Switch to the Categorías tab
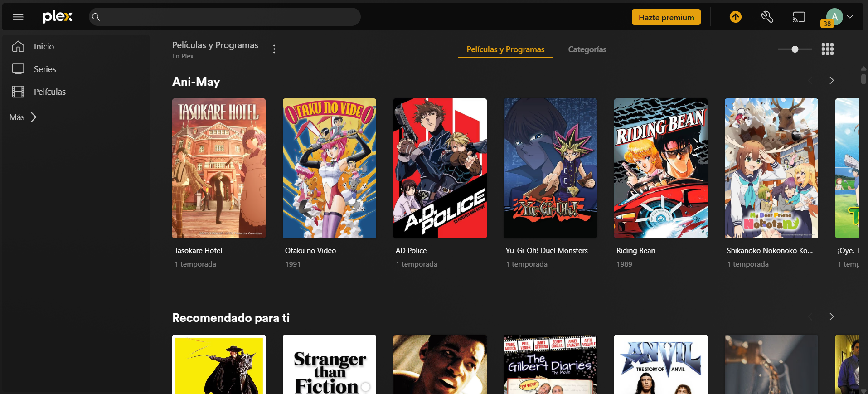The height and width of the screenshot is (394, 868). pyautogui.click(x=587, y=49)
